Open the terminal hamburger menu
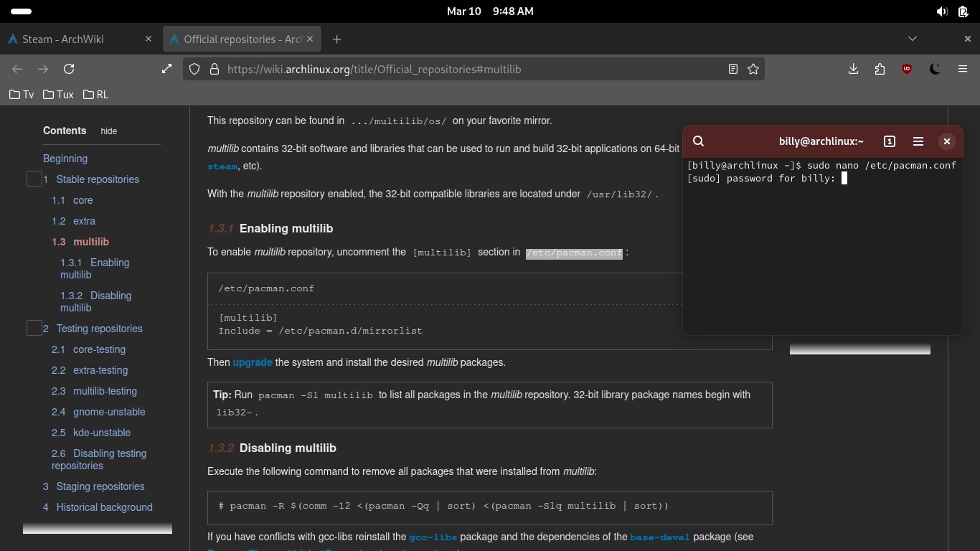 click(x=918, y=141)
